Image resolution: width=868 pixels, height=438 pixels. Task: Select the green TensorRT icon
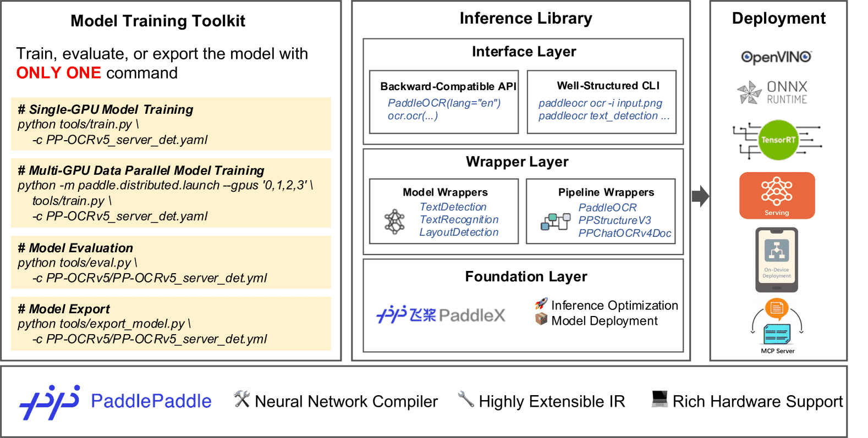(777, 140)
